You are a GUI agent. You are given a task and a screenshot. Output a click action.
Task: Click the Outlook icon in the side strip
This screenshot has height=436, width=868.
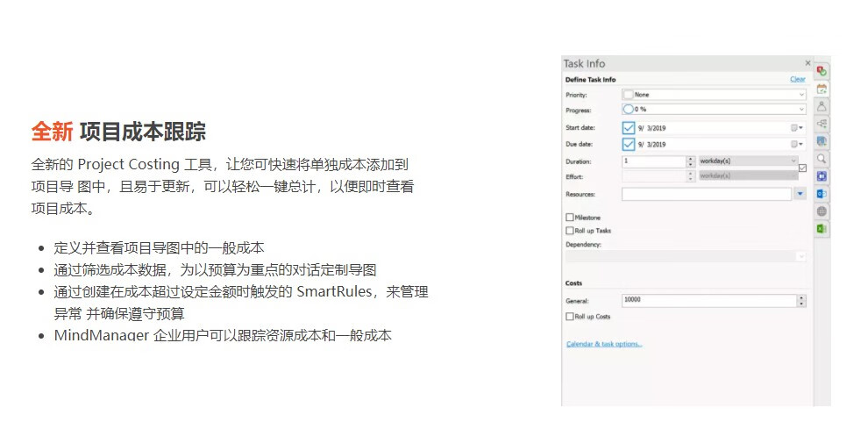click(822, 194)
